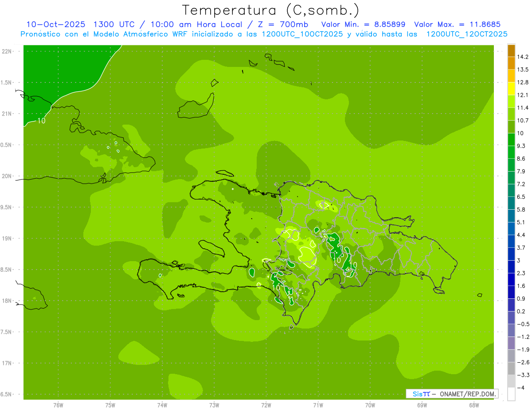This screenshot has height=411, width=532.
Task: Pick the teal swatch between 5.8 and 6.5
Action: point(511,203)
